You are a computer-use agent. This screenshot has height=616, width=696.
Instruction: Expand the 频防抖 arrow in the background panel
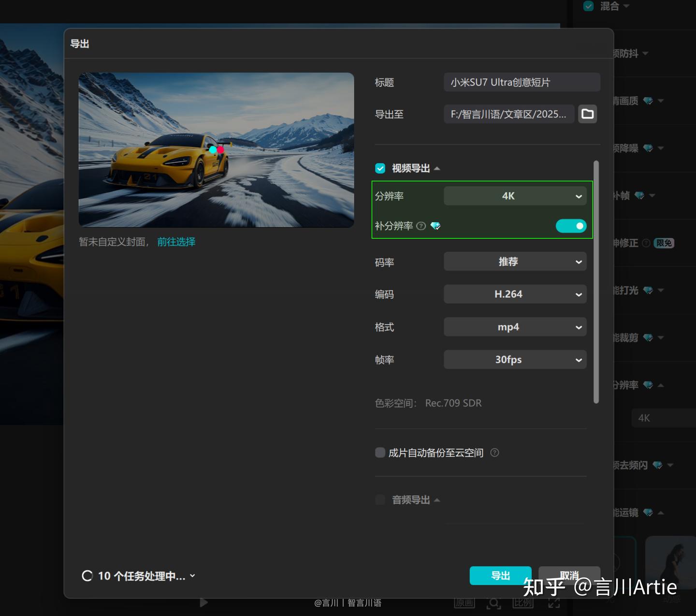click(x=645, y=53)
